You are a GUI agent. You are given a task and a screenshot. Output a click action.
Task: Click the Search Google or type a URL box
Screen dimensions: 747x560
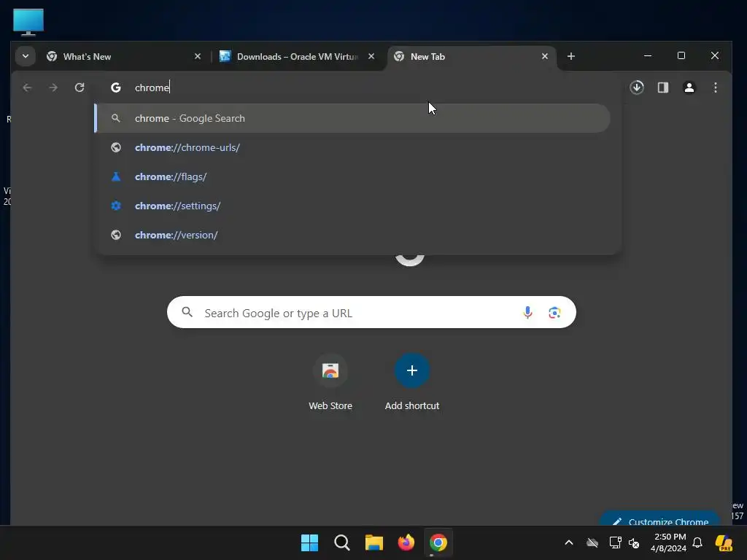[x=371, y=312]
